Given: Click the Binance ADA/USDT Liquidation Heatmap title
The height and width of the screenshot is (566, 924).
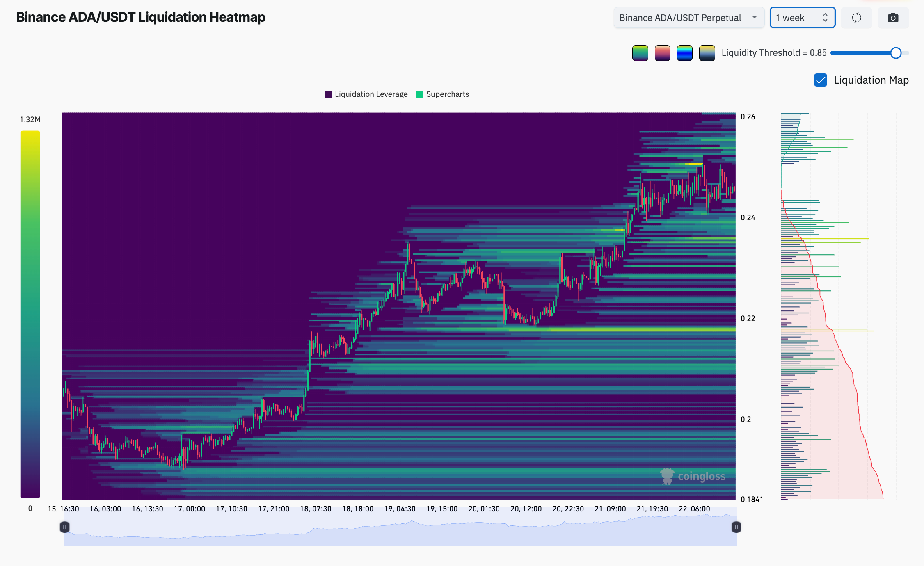Looking at the screenshot, I should (141, 17).
